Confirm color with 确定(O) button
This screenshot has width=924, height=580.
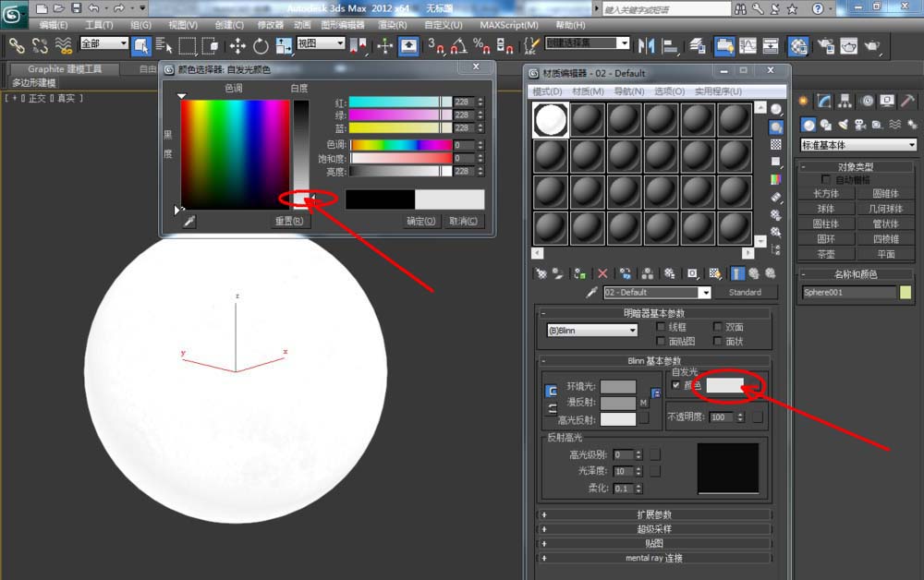420,221
